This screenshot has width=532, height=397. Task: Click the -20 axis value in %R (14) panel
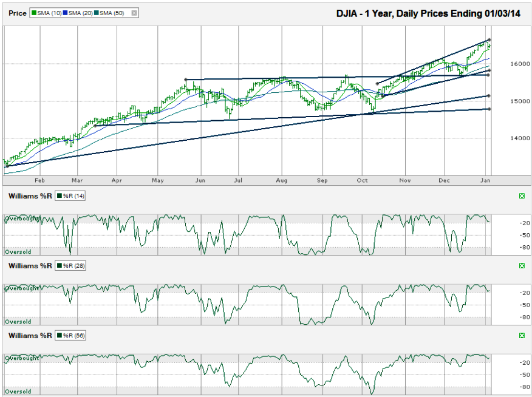[525, 223]
